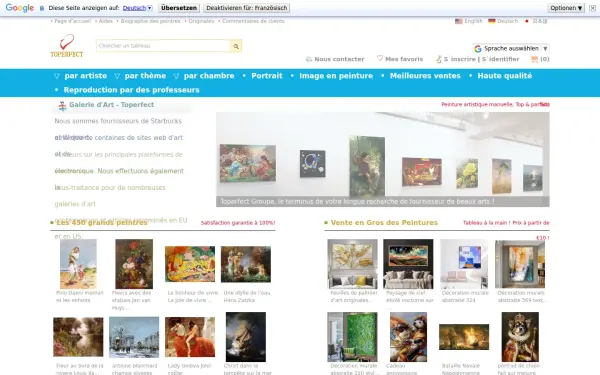Open Décoration murale abstraite 369 thumbnail
The height and width of the screenshot is (375, 600).
point(520,264)
